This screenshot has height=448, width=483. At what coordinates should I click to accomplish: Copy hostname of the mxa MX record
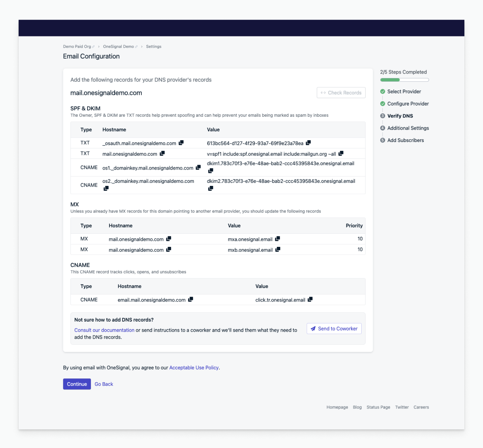[x=169, y=239]
